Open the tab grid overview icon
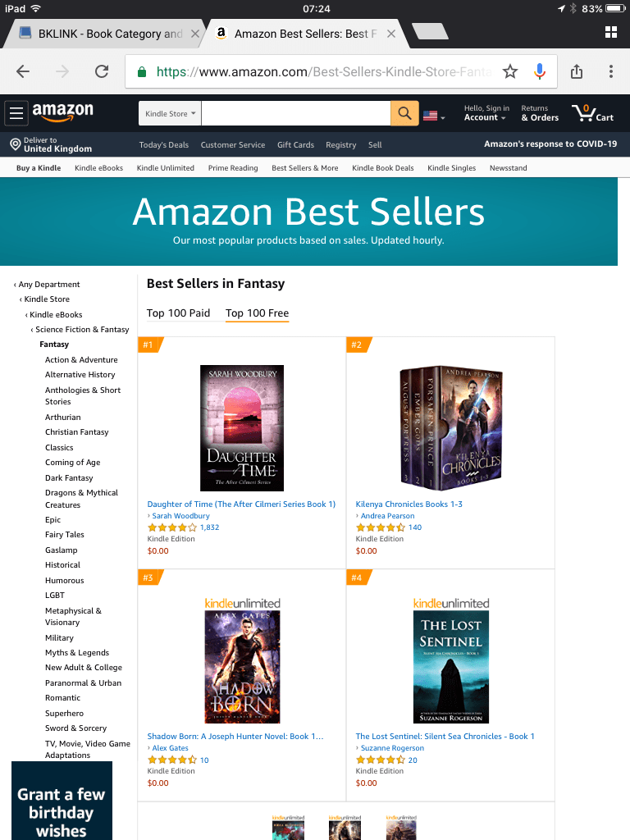This screenshot has width=630, height=840. pyautogui.click(x=610, y=32)
